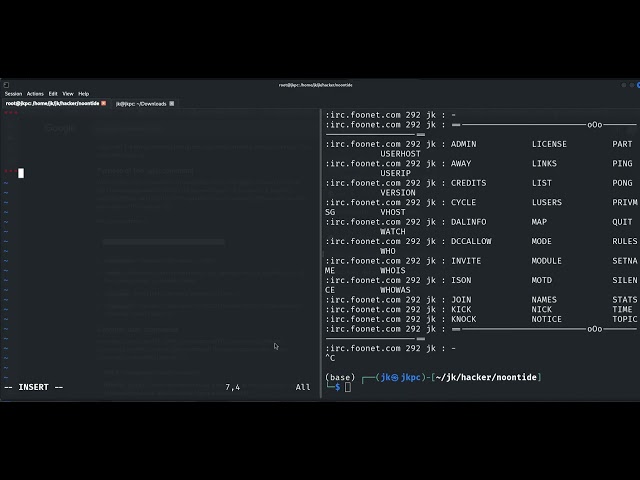The image size is (640, 480).
Task: Click the WATCH command text
Action: point(393,231)
